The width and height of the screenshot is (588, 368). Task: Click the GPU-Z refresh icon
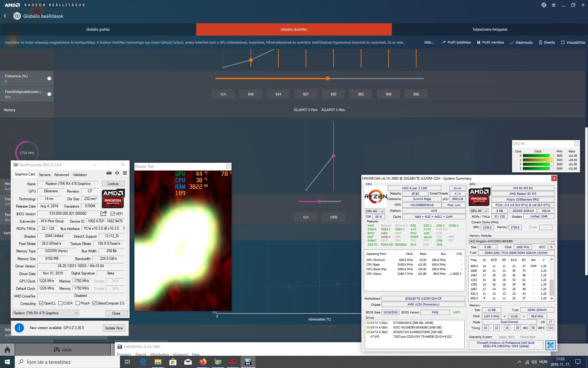pos(117,173)
